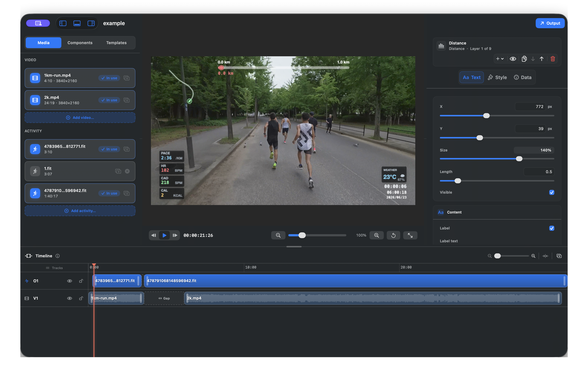The width and height of the screenshot is (588, 384).
Task: Remove the 1.fit activity
Action: 127,171
